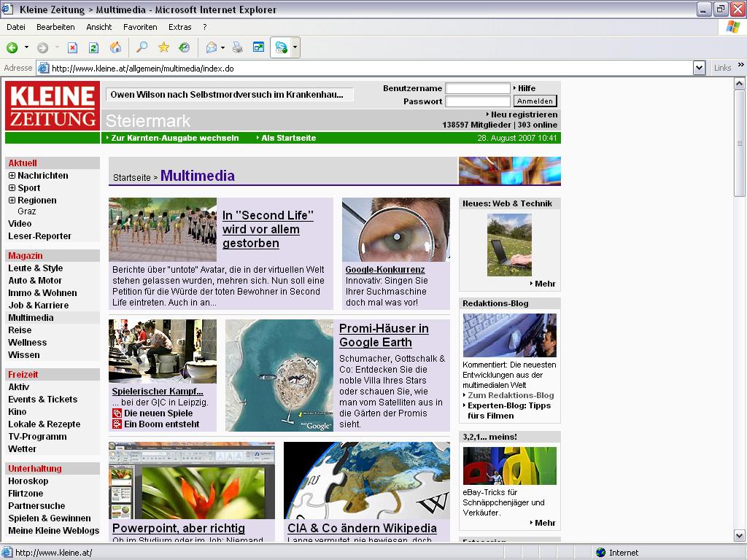Open the Second Life article headline

[x=268, y=229]
